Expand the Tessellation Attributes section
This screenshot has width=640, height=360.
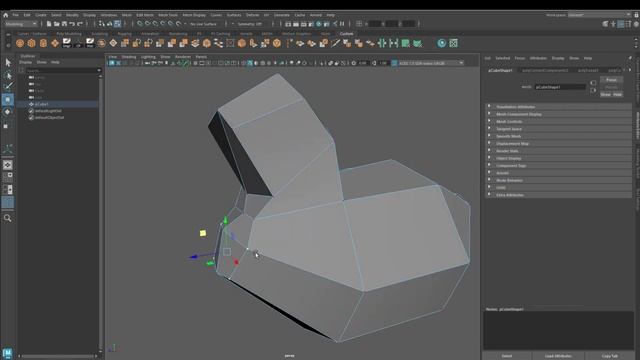pos(558,107)
